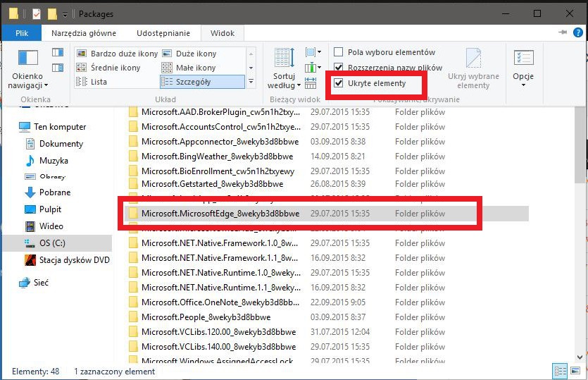Open the Okienko nawigacji dropdown
Screen dimensions: 588x380
pyautogui.click(x=27, y=70)
